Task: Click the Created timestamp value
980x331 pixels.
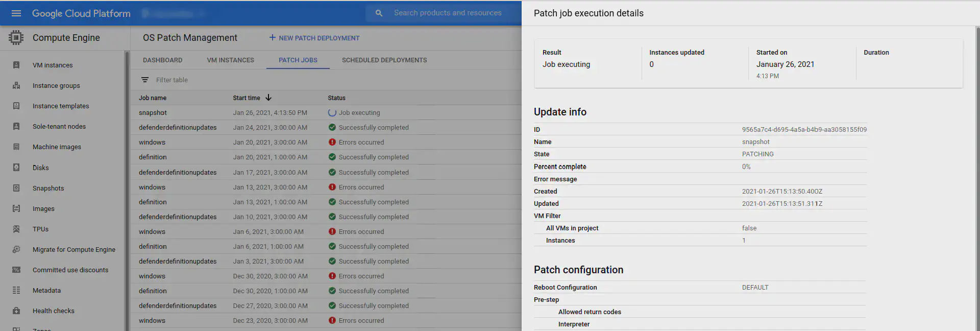Action: pos(782,191)
